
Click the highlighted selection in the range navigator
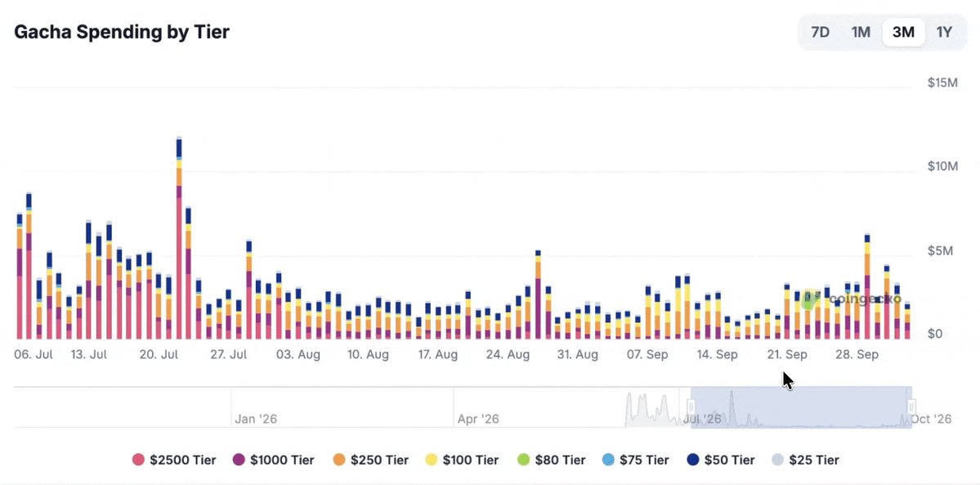coord(801,406)
